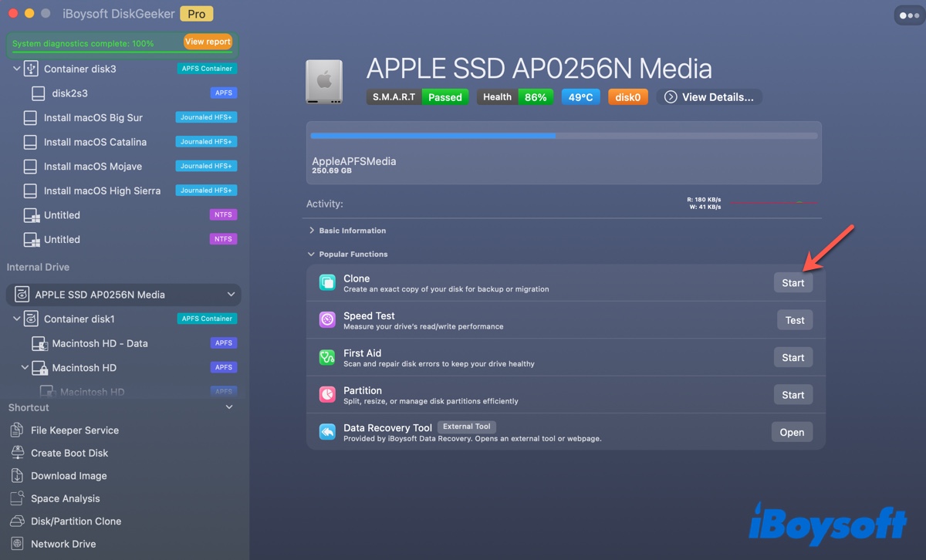Click the View Details arrow icon
The height and width of the screenshot is (560, 926).
(x=671, y=97)
